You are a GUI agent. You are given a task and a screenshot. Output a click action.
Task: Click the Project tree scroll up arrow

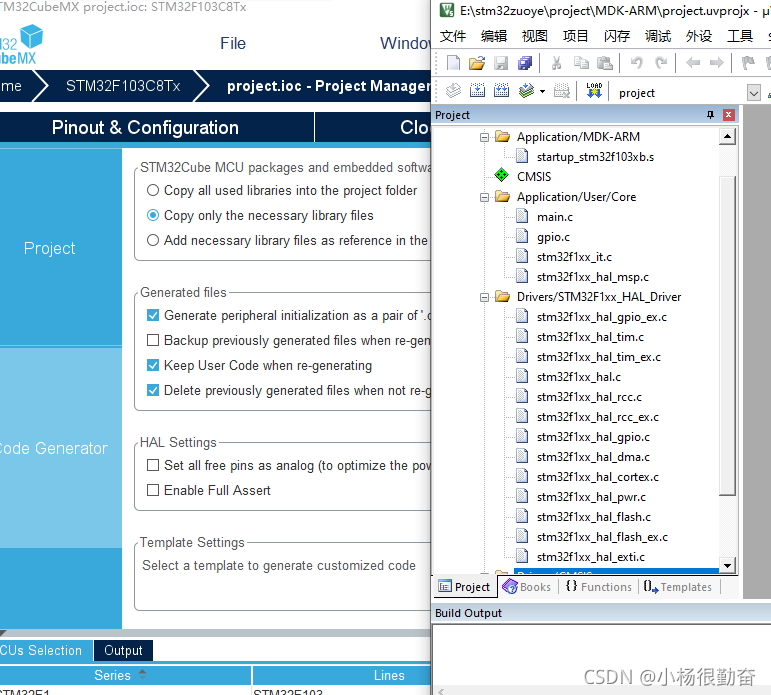[x=727, y=136]
